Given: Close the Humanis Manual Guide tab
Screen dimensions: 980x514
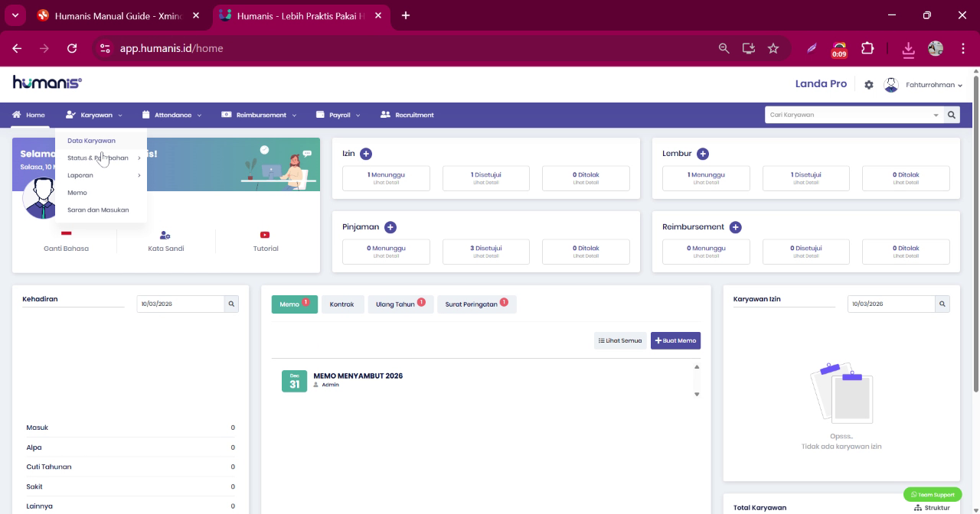Looking at the screenshot, I should coord(196,15).
